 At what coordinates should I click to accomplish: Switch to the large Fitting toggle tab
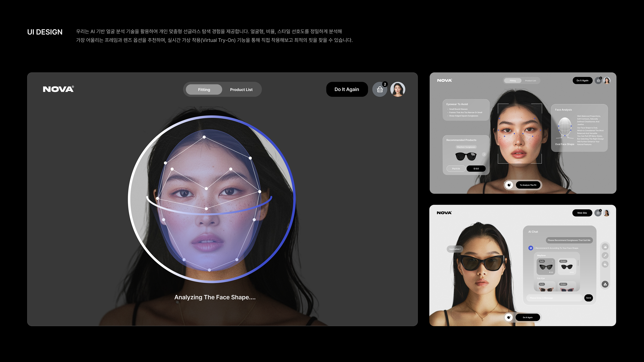204,89
